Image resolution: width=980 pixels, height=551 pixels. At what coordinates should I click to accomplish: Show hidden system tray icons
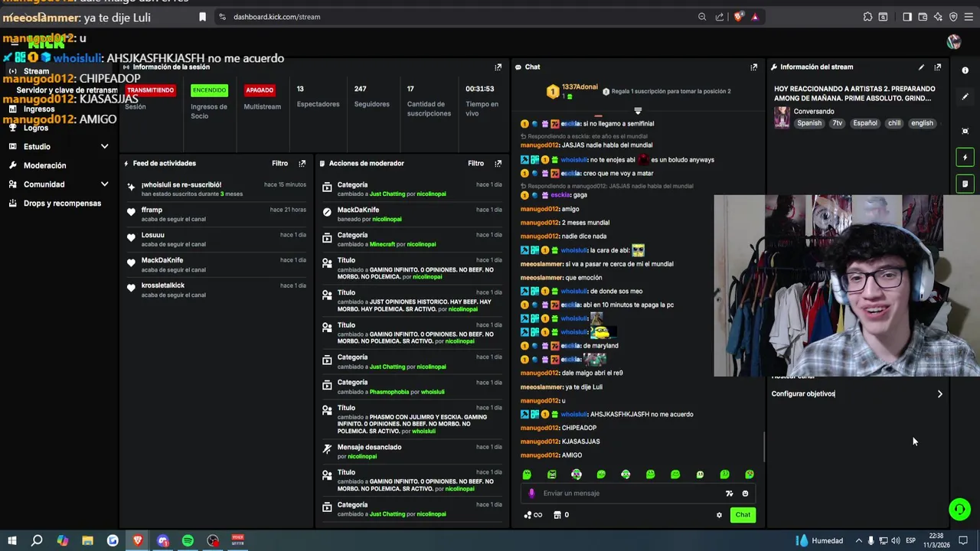tap(858, 540)
